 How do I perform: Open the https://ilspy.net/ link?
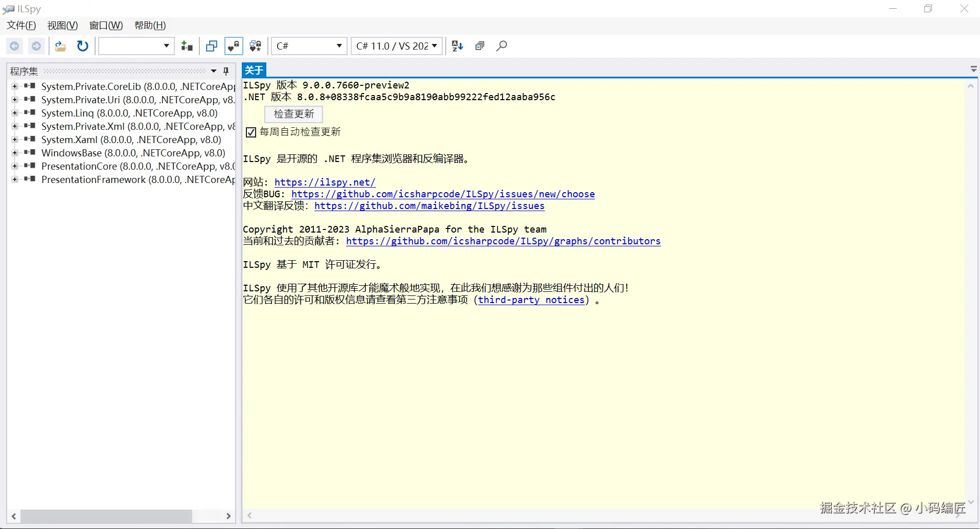pos(325,182)
